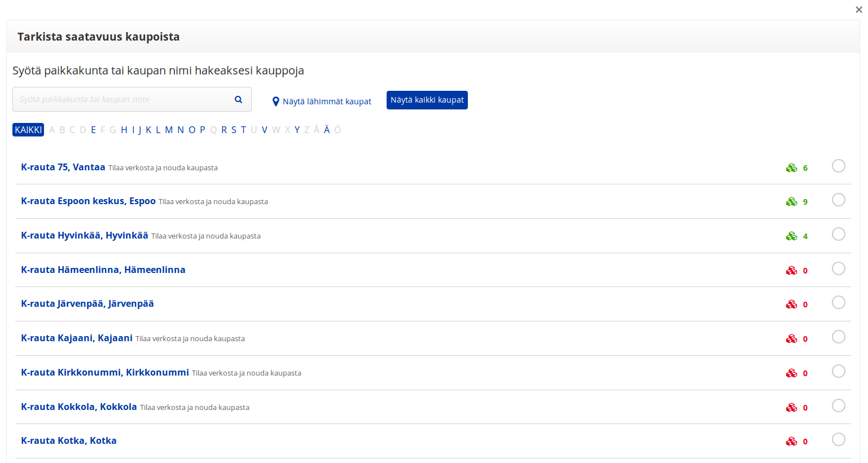868x463 pixels.
Task: Click the green stock icon for K-rauta Hyvinkää
Action: pyautogui.click(x=791, y=236)
